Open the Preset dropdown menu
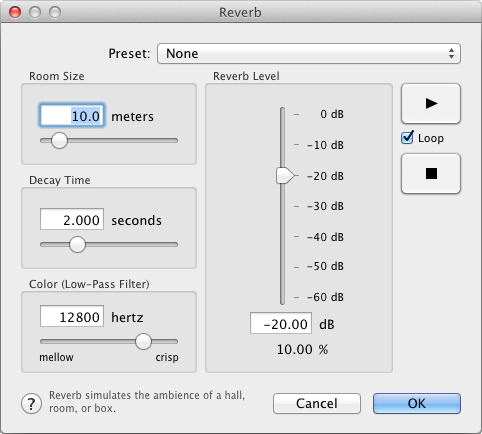 [309, 53]
